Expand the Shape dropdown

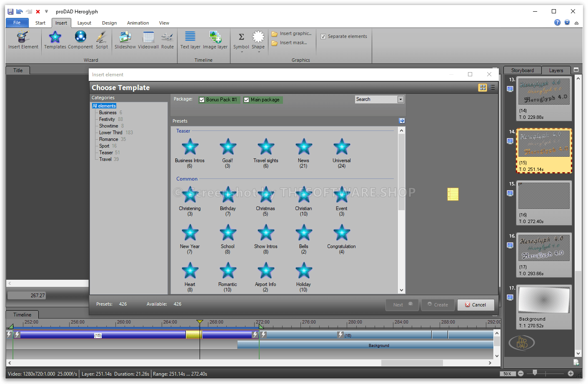258,52
